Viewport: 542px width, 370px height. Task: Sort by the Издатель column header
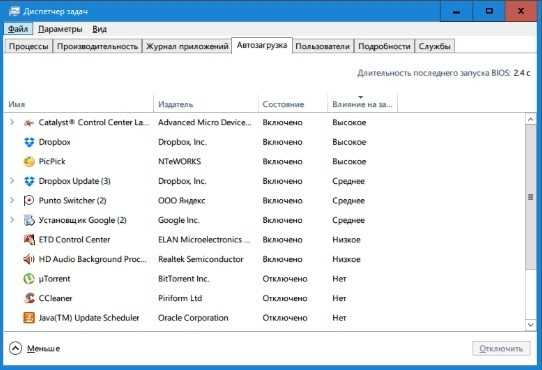pyautogui.click(x=206, y=104)
